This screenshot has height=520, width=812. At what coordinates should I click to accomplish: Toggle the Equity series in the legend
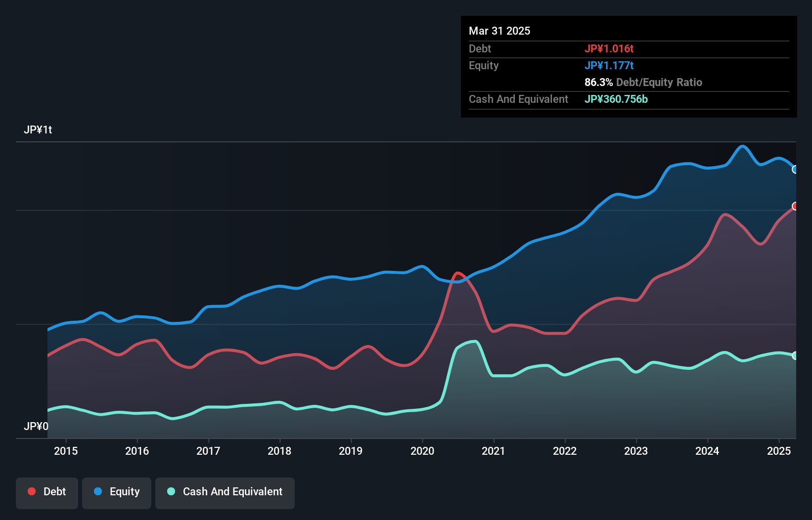click(x=117, y=493)
